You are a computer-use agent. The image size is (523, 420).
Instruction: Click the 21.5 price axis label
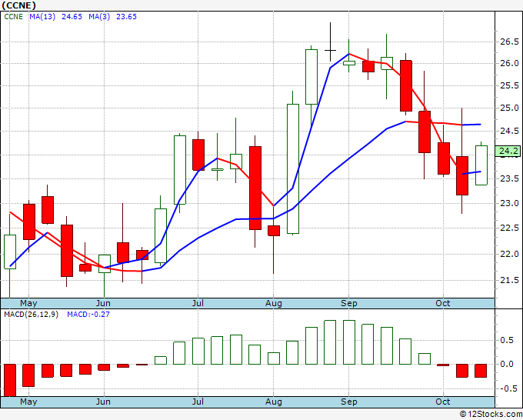509,280
